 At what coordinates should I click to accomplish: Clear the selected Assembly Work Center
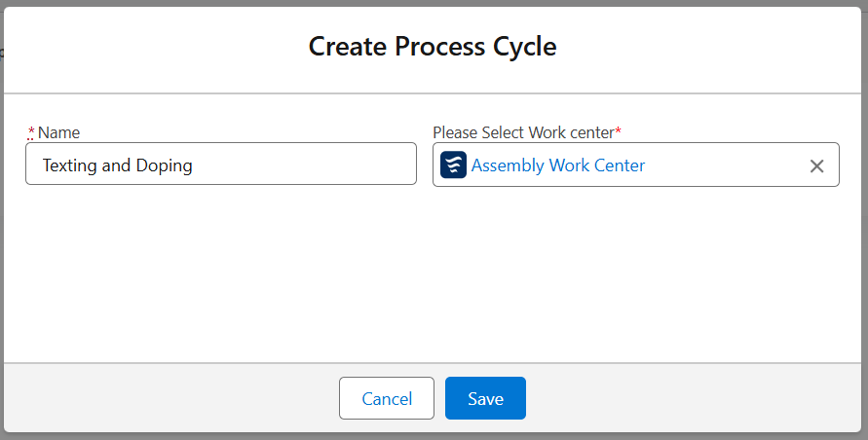[x=816, y=165]
